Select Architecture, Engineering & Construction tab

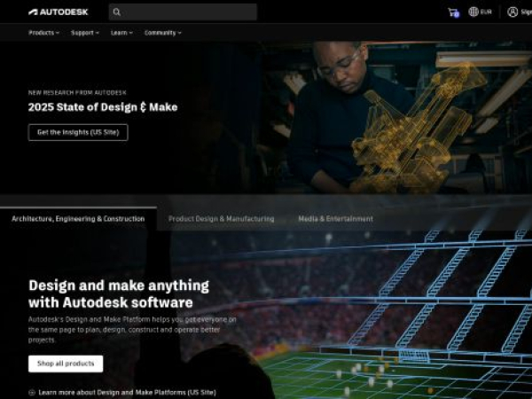pyautogui.click(x=78, y=219)
